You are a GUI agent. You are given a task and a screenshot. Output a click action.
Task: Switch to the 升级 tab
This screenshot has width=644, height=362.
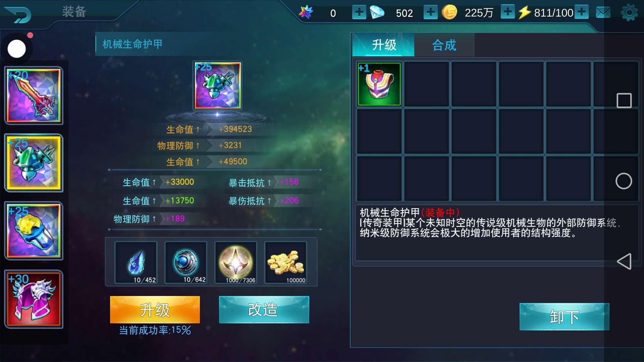coord(384,45)
